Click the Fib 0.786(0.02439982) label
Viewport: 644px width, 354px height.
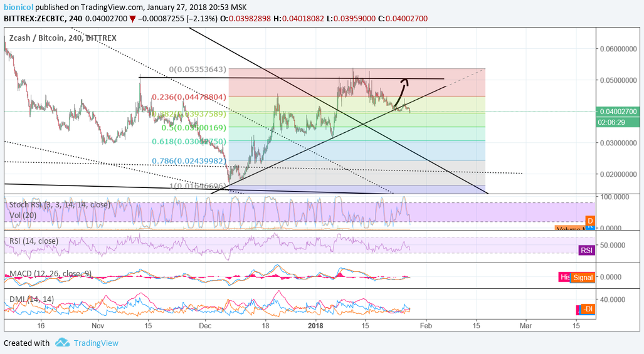(189, 161)
